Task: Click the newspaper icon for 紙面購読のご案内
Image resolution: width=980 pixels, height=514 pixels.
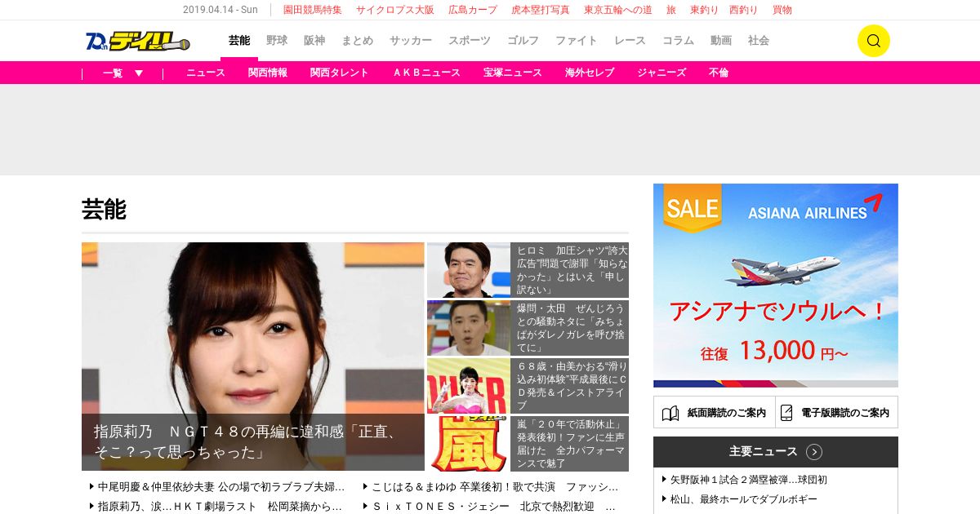Action: click(670, 413)
